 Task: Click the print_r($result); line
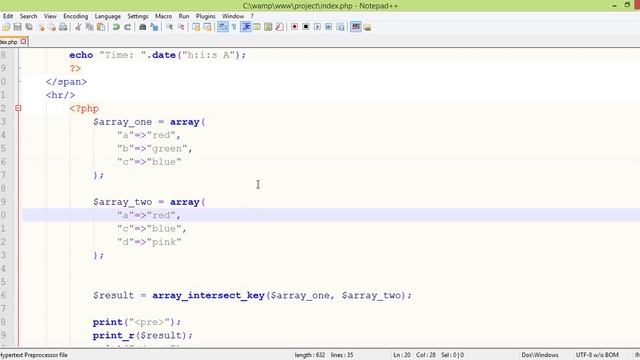point(142,336)
